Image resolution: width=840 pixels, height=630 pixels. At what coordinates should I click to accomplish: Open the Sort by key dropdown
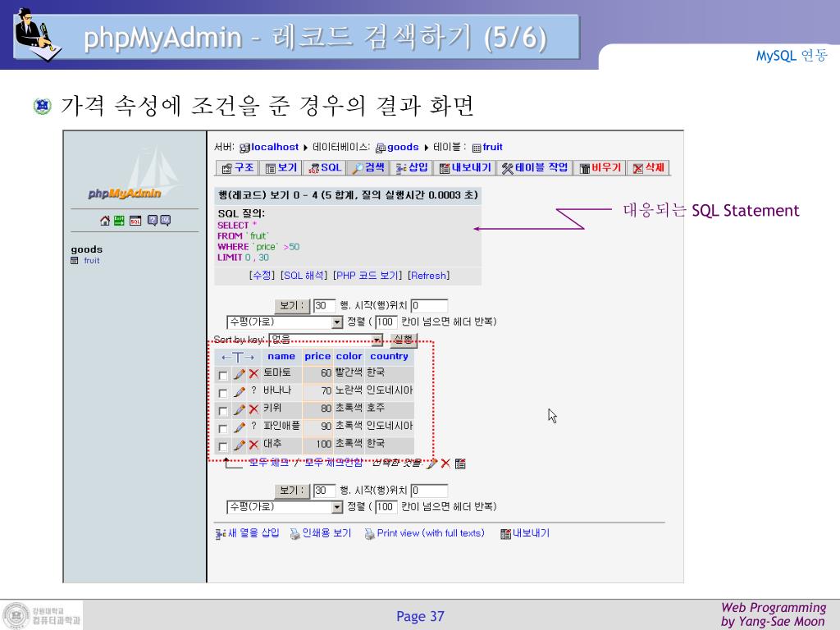(x=326, y=340)
